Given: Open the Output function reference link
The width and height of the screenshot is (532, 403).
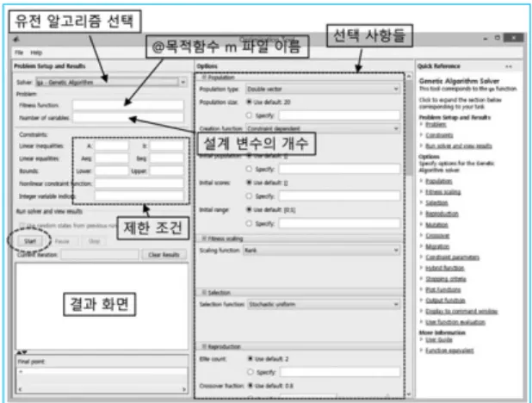Looking at the screenshot, I should [445, 301].
